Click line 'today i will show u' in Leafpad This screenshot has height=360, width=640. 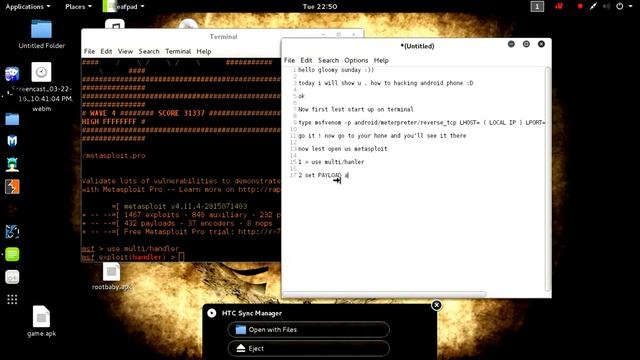[386, 83]
